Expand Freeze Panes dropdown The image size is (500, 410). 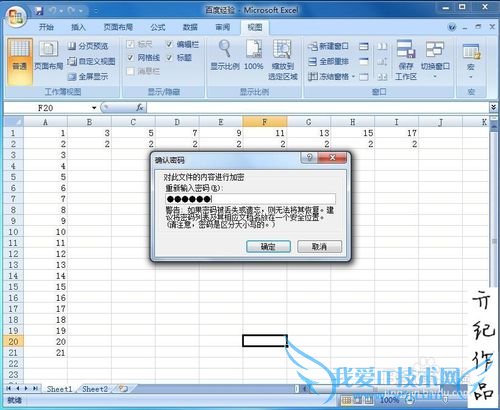[x=354, y=77]
